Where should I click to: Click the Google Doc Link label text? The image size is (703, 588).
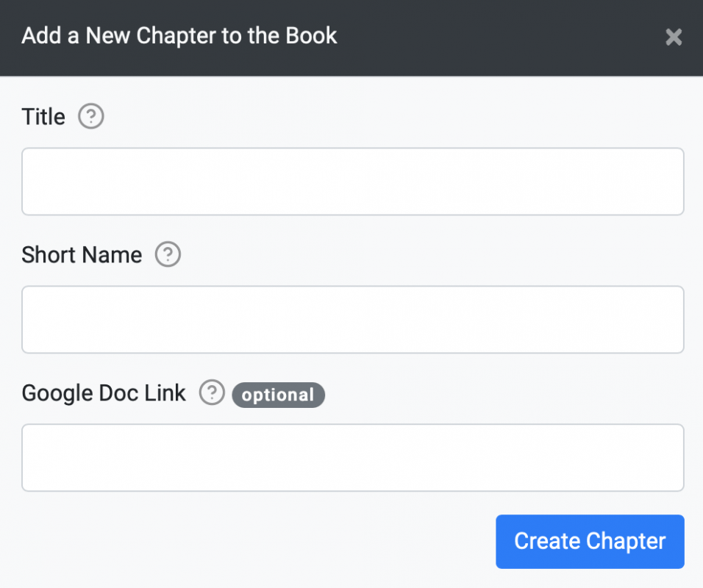pos(104,393)
